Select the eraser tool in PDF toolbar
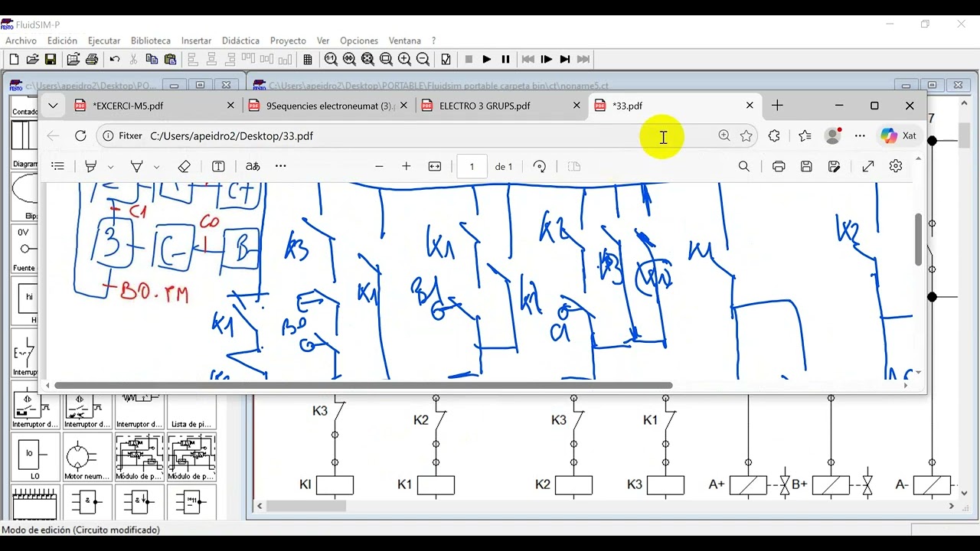The width and height of the screenshot is (980, 551). coord(184,166)
